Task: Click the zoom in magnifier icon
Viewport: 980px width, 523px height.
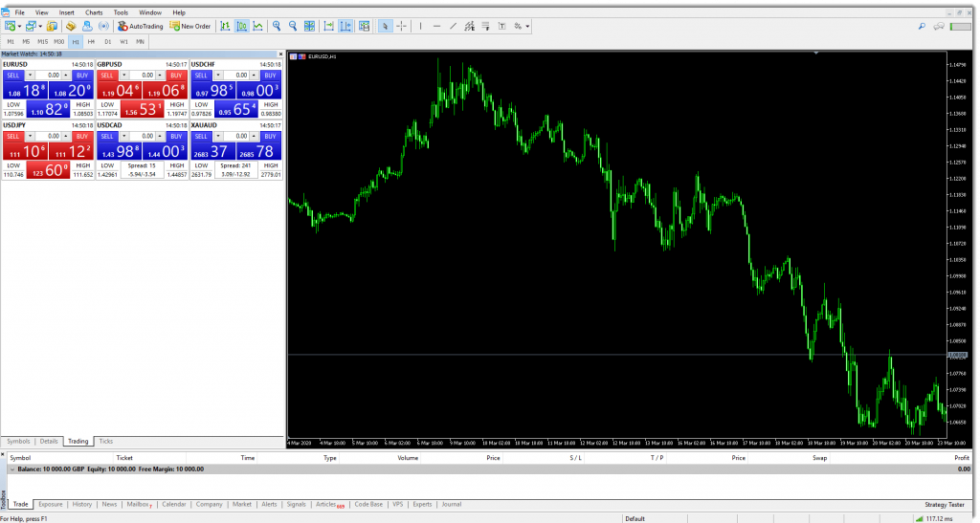Action: point(276,26)
